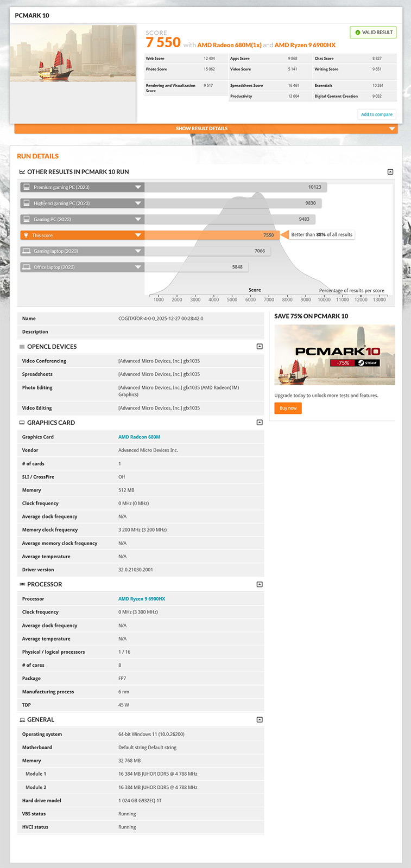411x868 pixels.
Task: Click the PCMark 10 Steam sale banner
Action: click(x=334, y=355)
